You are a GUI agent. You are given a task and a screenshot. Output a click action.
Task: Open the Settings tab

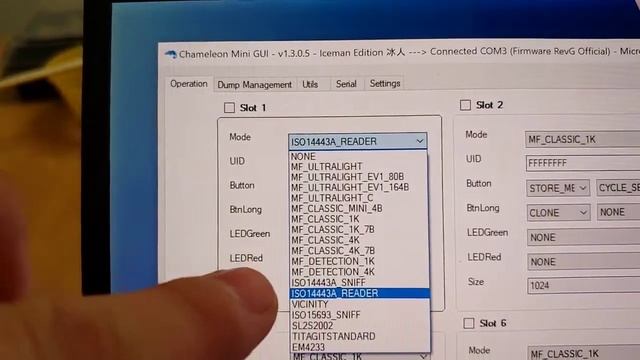pos(385,83)
